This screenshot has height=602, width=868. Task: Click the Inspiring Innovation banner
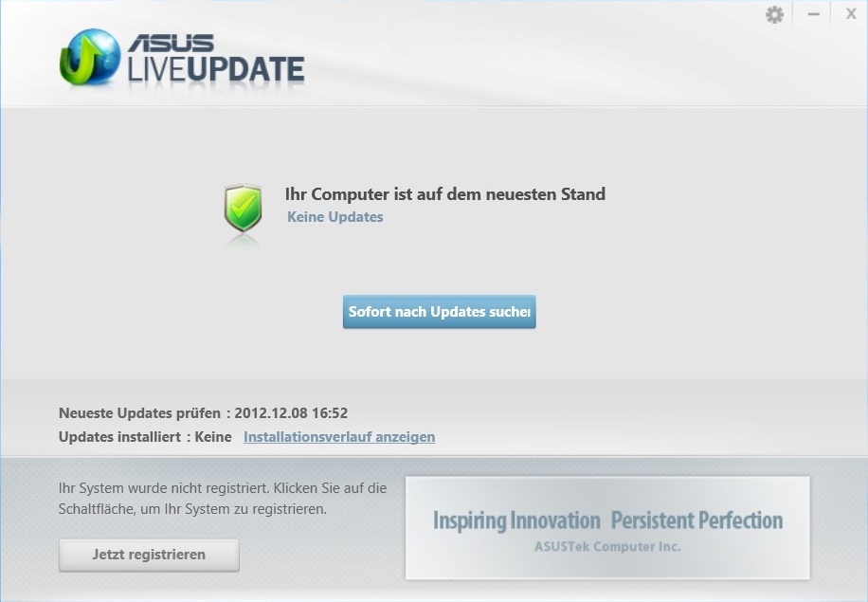click(607, 528)
